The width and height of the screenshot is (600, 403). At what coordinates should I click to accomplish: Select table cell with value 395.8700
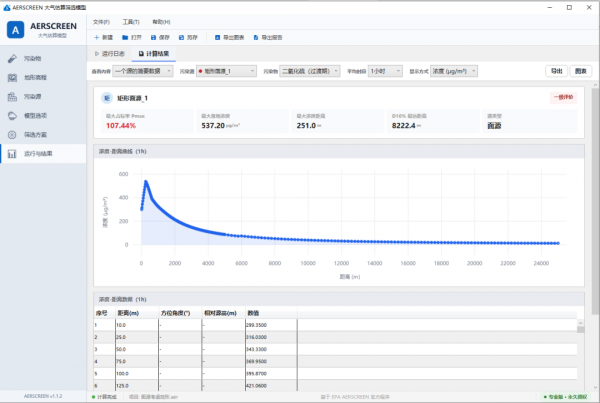(271, 374)
